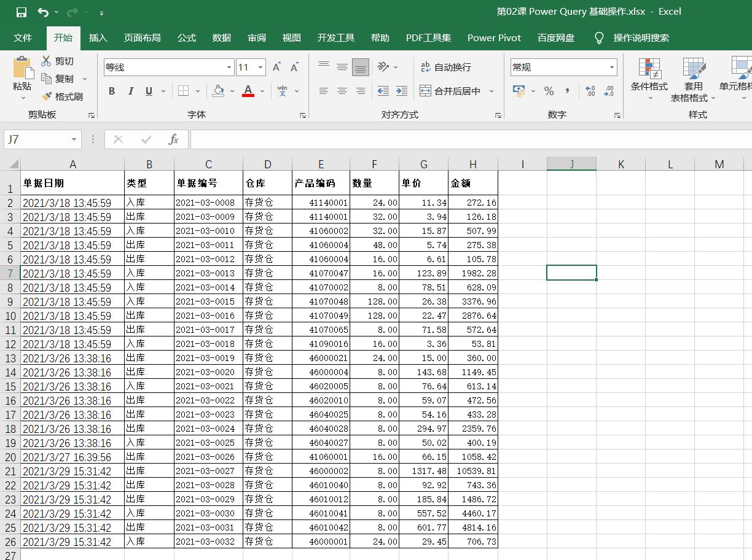Expand the font color dropdown arrow

(262, 91)
